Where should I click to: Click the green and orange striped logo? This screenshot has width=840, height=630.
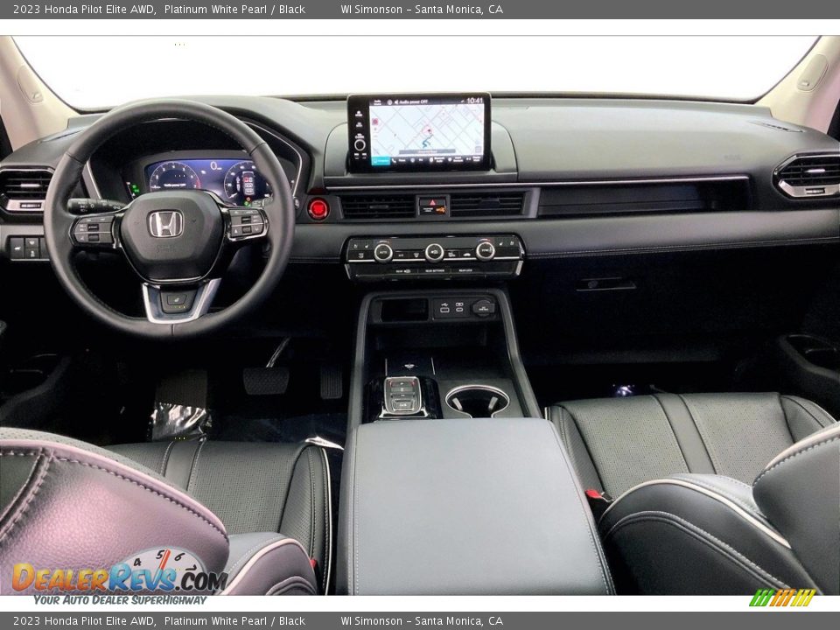[782, 598]
